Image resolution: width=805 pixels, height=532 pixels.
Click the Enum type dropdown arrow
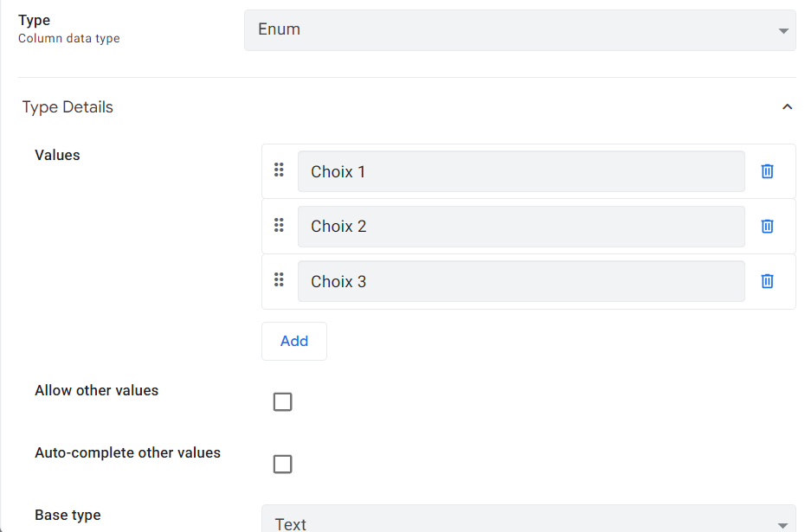[782, 31]
